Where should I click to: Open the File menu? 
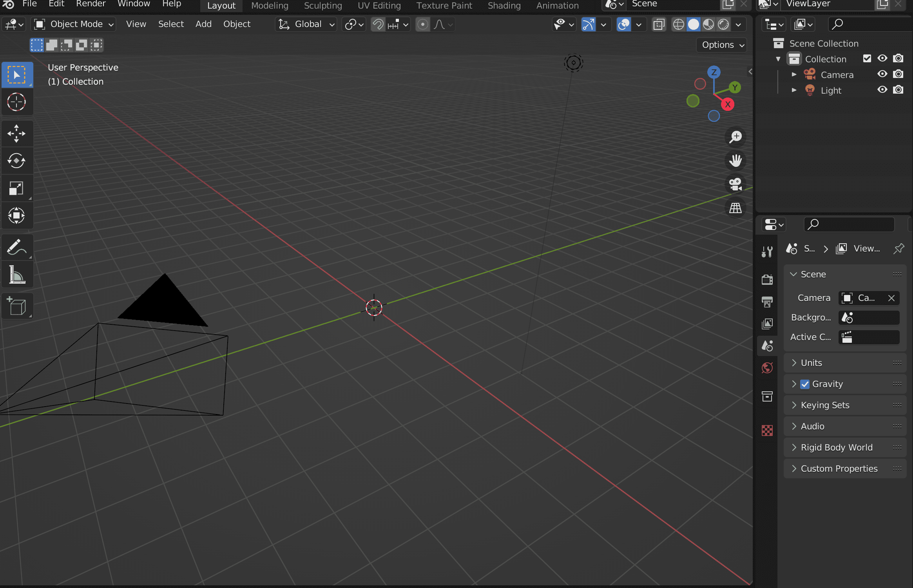click(x=29, y=4)
